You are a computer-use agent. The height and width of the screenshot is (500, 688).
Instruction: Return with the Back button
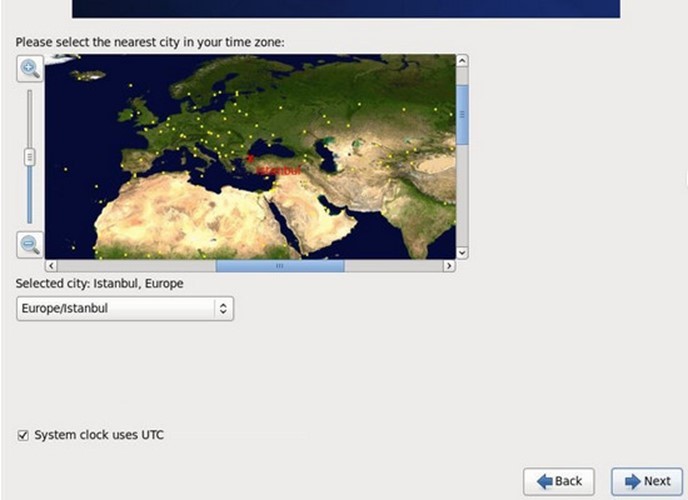559,481
